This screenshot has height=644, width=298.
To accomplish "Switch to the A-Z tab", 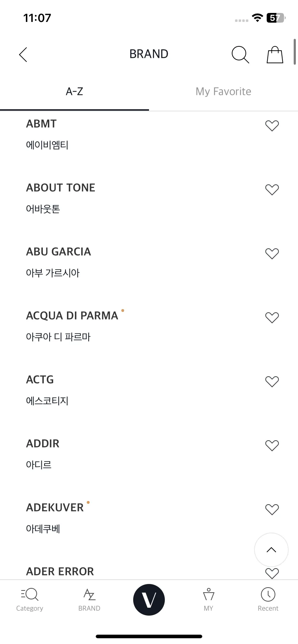I will pos(74,92).
